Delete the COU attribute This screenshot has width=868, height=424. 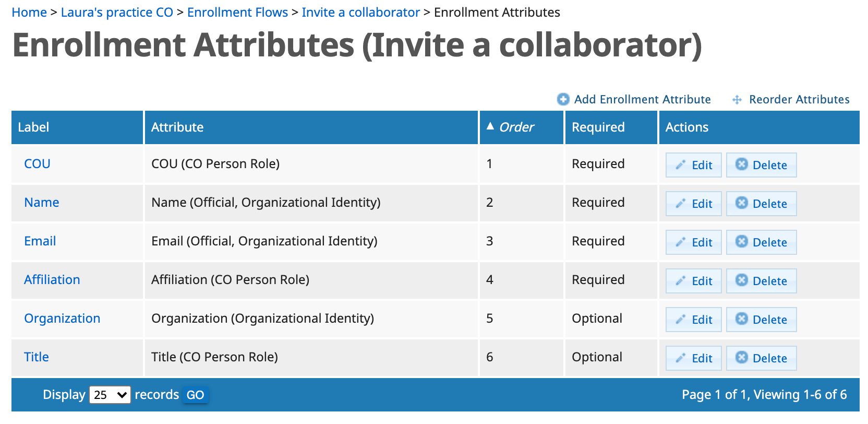(761, 165)
